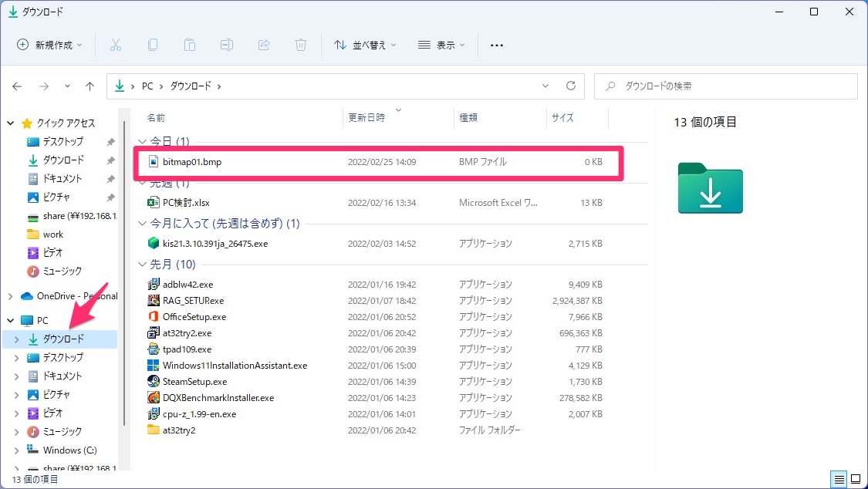Select the cpu-z_1.99-en.exe file icon
The width and height of the screenshot is (868, 489).
pyautogui.click(x=154, y=413)
